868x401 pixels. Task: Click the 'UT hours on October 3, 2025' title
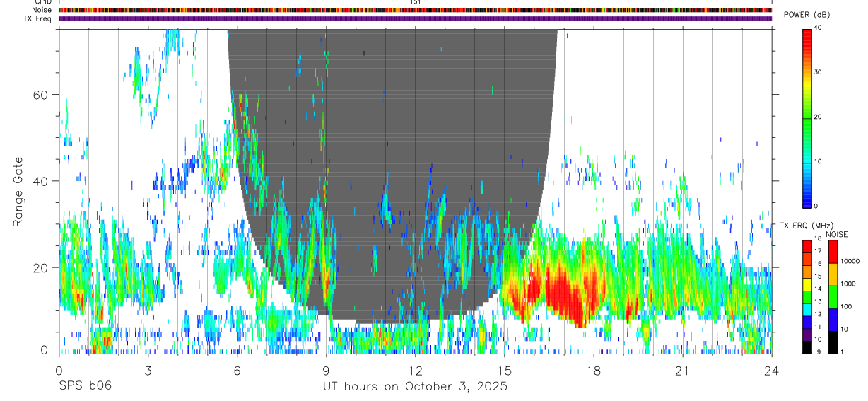[415, 386]
